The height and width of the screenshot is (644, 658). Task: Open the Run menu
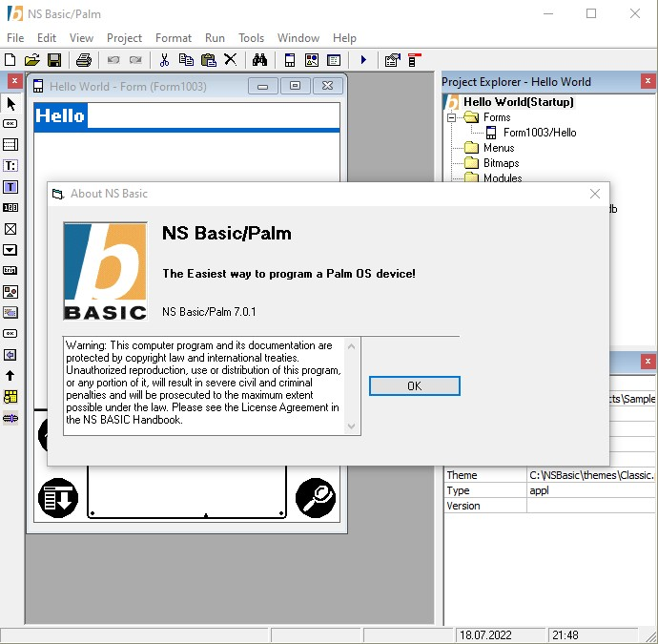(x=215, y=38)
